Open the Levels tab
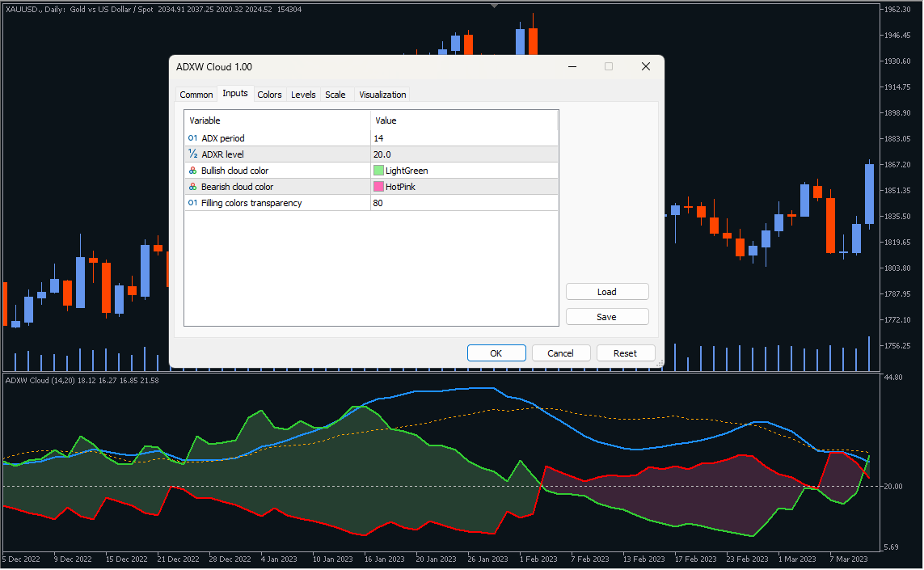The height and width of the screenshot is (570, 924). click(x=303, y=95)
